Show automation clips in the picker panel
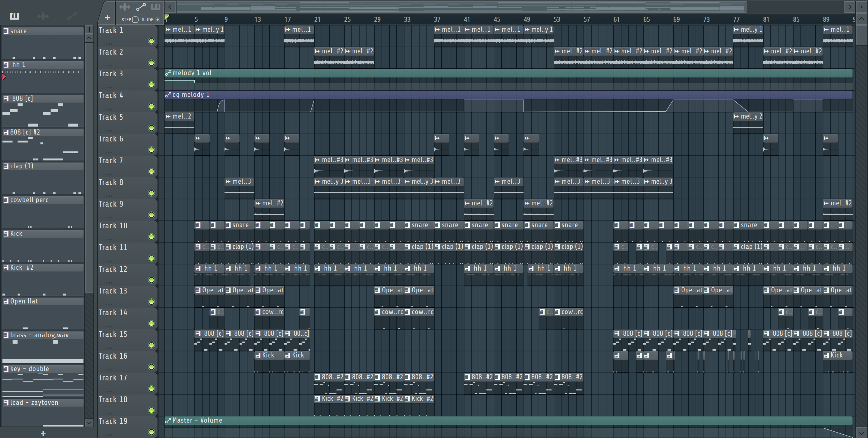The width and height of the screenshot is (868, 438). coord(72,16)
